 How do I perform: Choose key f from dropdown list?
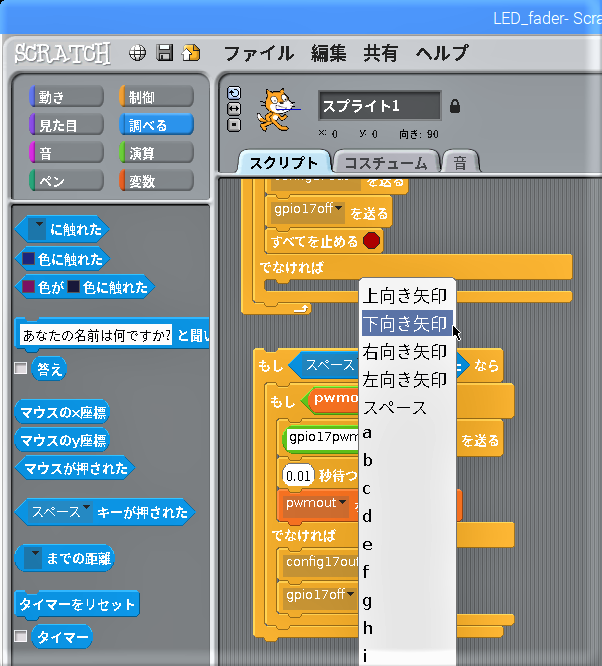(407, 572)
